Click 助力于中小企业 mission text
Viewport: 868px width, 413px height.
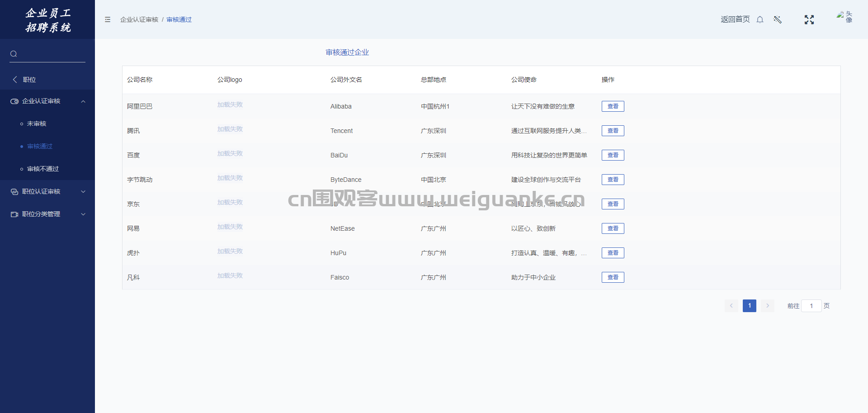(x=533, y=277)
